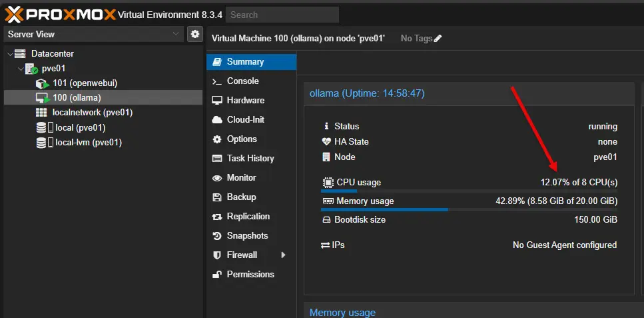Click the Proxmox logo
This screenshot has height=318, width=644.
[60, 14]
